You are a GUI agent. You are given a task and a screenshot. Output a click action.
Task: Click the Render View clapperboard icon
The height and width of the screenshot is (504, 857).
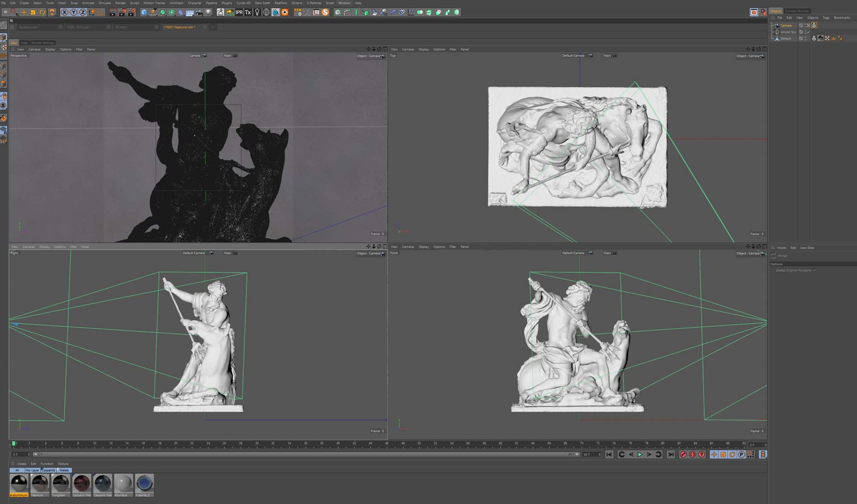point(113,12)
